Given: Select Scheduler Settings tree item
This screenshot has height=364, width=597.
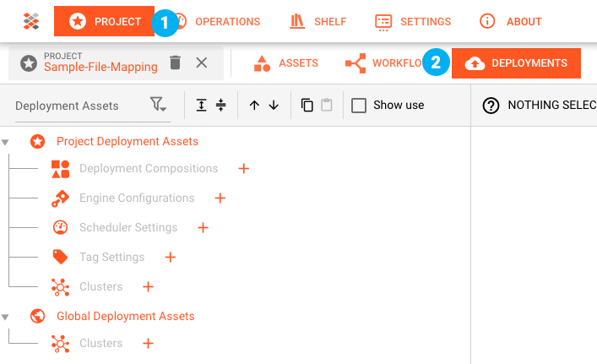Looking at the screenshot, I should (x=128, y=228).
